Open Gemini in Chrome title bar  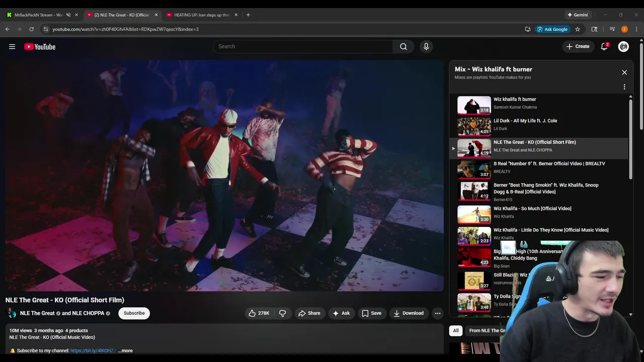click(577, 15)
